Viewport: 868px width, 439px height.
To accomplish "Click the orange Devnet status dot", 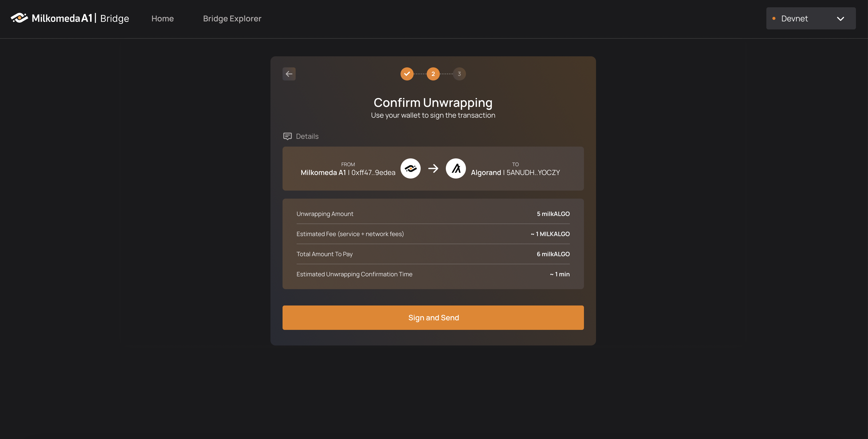I will [774, 19].
